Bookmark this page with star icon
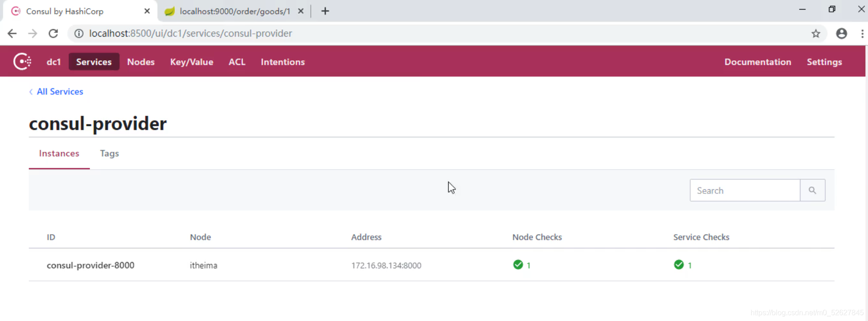 [x=816, y=33]
